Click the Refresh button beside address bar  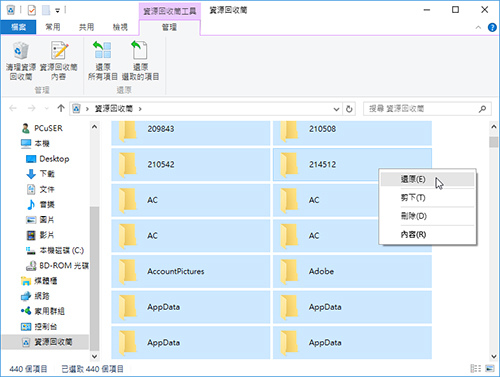(349, 109)
